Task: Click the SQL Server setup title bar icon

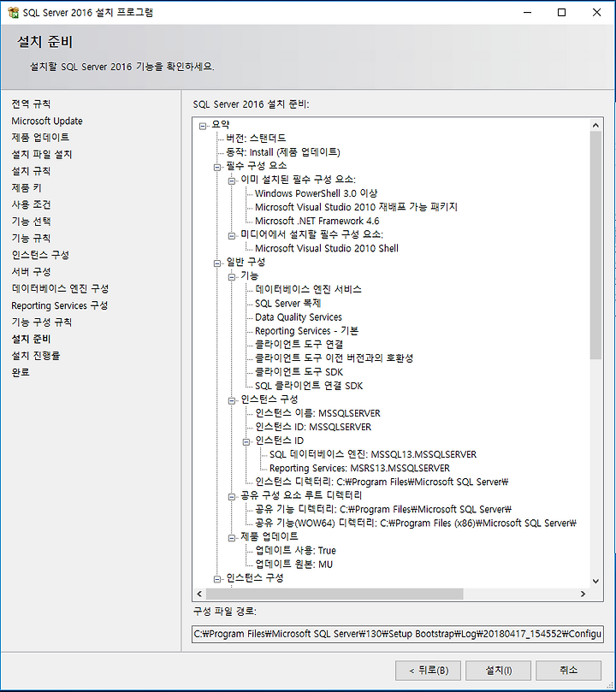Action: (x=13, y=12)
